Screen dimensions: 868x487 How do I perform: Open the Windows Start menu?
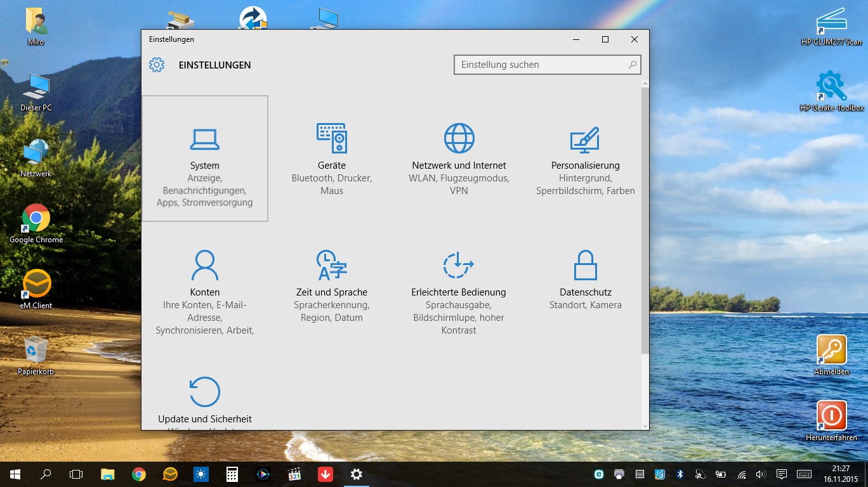pos(15,474)
